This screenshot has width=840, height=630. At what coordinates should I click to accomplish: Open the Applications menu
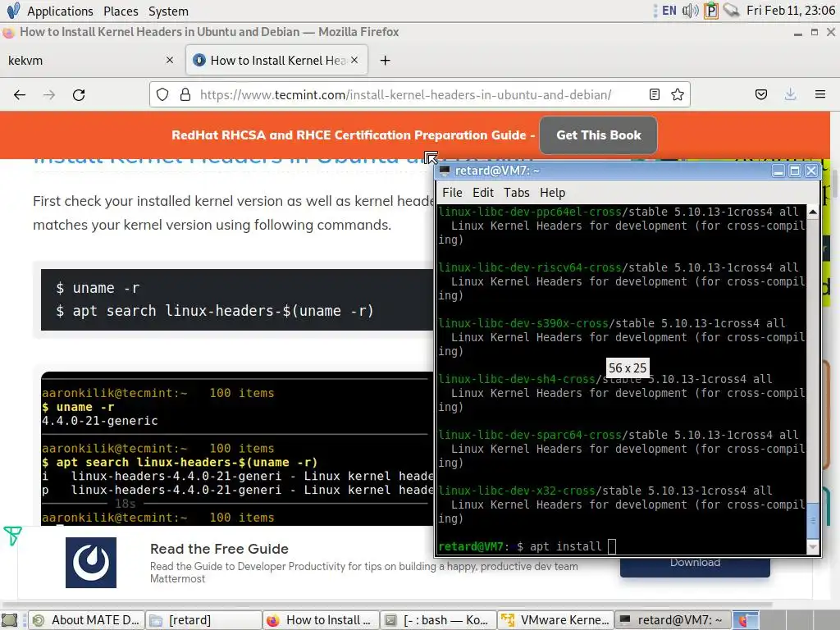60,11
